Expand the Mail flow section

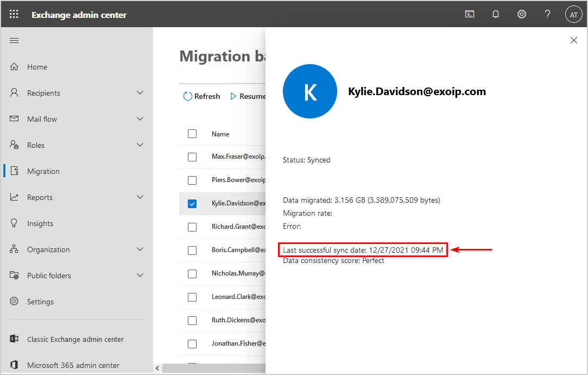coord(42,118)
